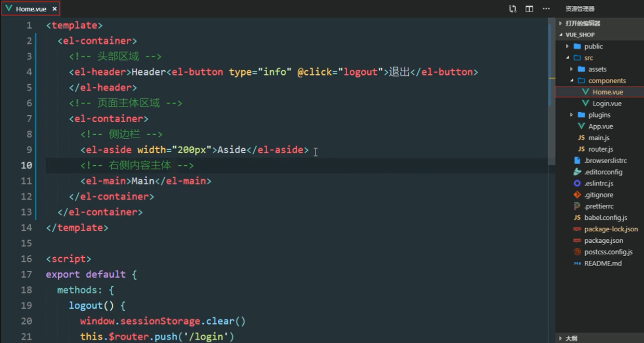Click the public folder icon
The height and width of the screenshot is (343, 644).
(577, 46)
